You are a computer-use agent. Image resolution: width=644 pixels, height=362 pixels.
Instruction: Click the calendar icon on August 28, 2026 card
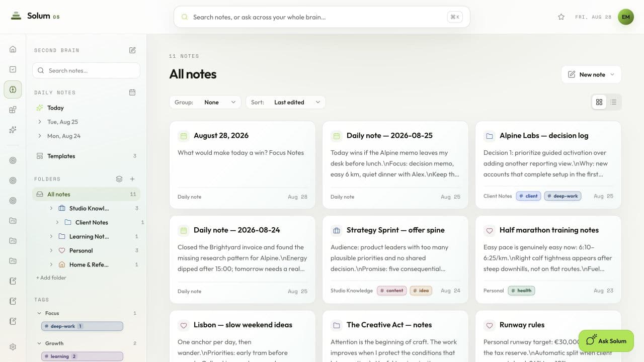tap(184, 136)
